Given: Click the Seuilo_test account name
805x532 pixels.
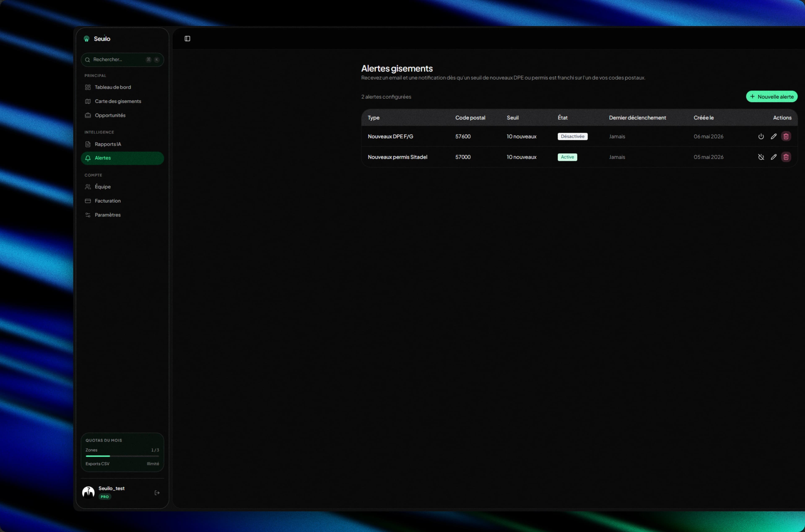Looking at the screenshot, I should click(111, 489).
